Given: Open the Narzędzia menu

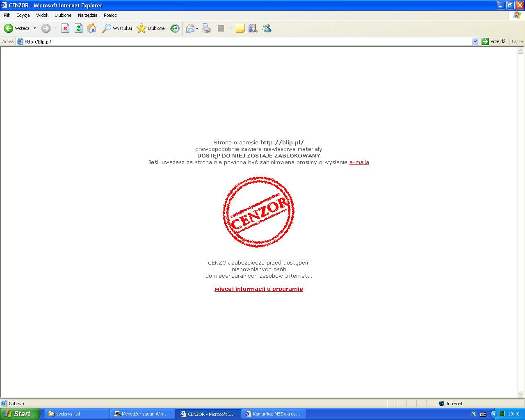Looking at the screenshot, I should coord(87,15).
